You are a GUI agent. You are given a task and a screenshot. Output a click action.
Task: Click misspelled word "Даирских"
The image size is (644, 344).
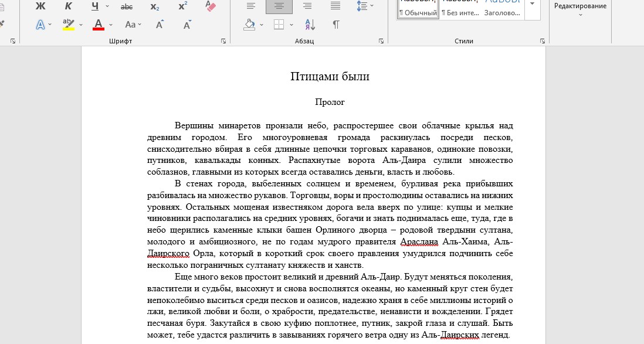[x=459, y=335]
